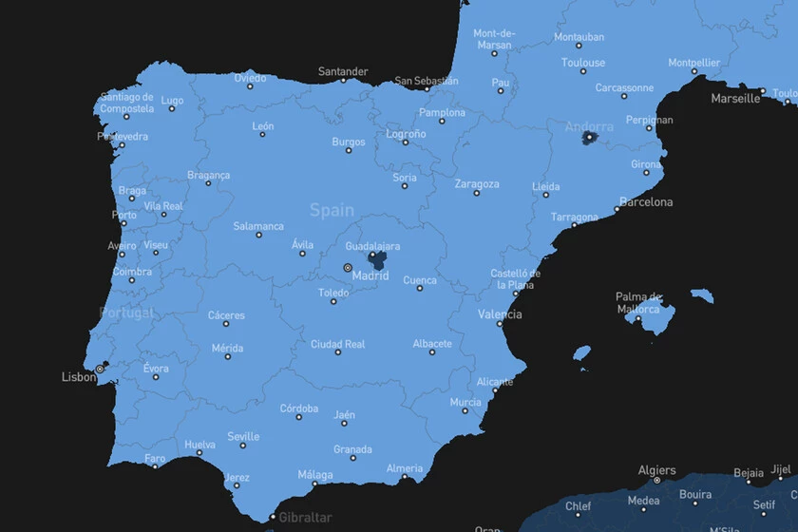Select the Salamanca city dot
Viewport: 798px width, 532px height.
tap(258, 235)
